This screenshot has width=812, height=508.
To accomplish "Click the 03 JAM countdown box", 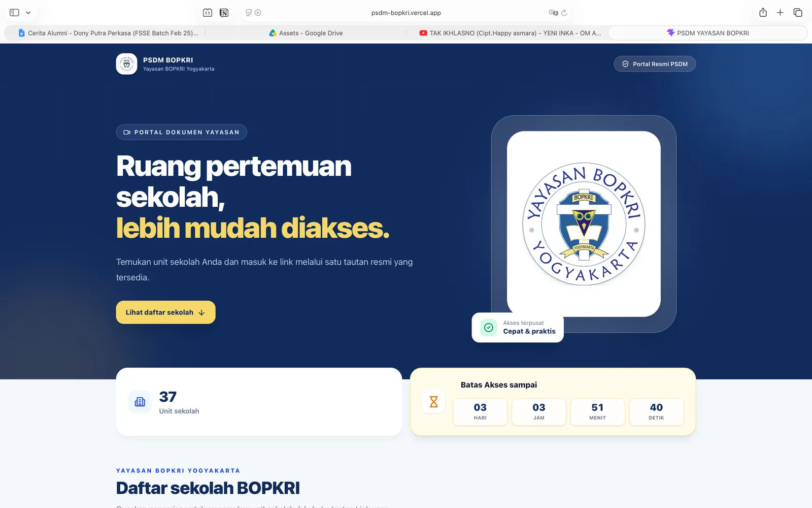I will [539, 411].
